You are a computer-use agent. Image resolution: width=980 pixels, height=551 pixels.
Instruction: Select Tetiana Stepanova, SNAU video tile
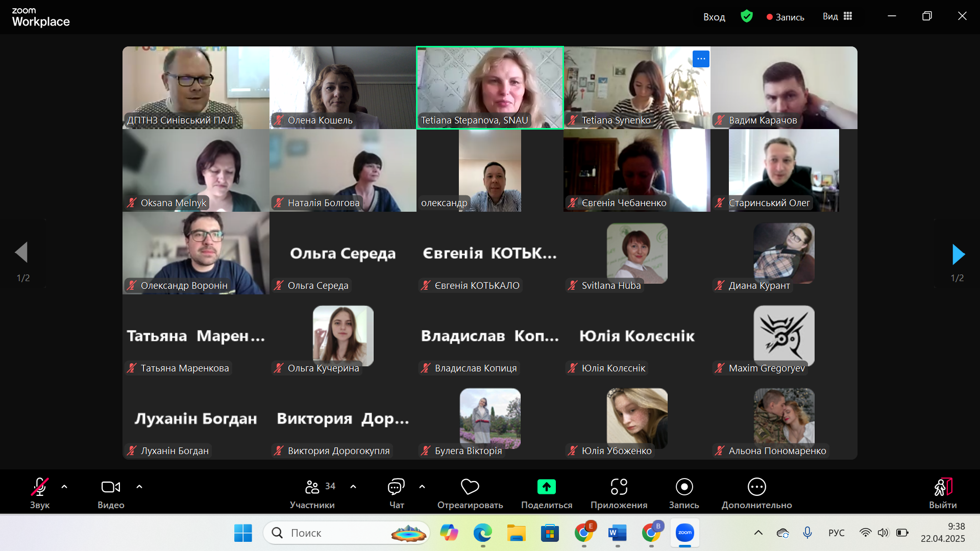[x=490, y=88]
